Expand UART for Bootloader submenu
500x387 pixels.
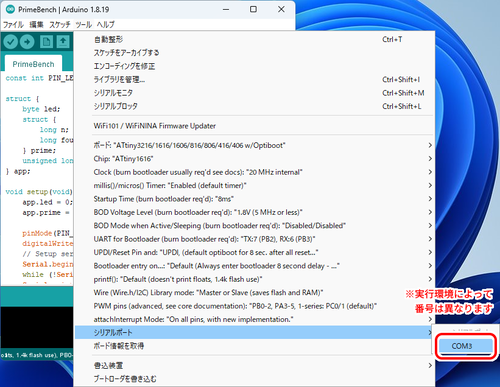254,239
